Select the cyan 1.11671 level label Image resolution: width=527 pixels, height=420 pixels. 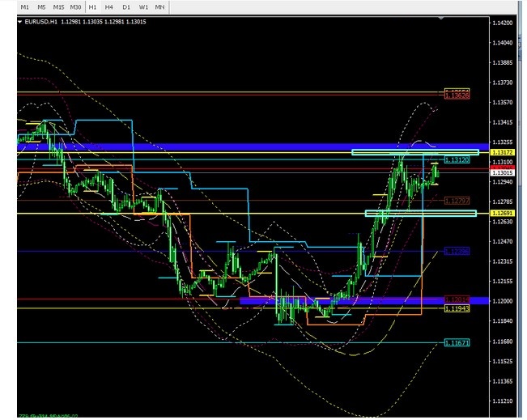tap(459, 343)
